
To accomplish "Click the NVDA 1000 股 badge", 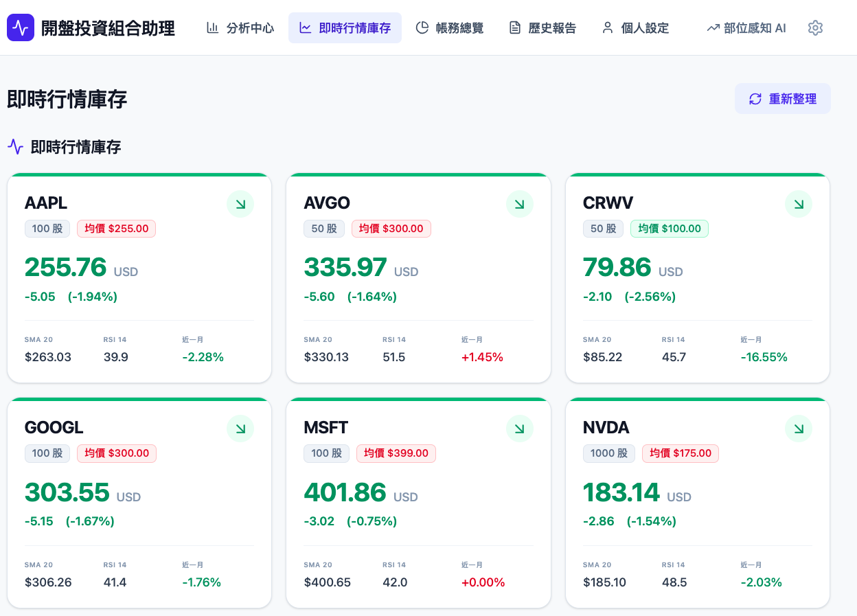I will tap(609, 453).
